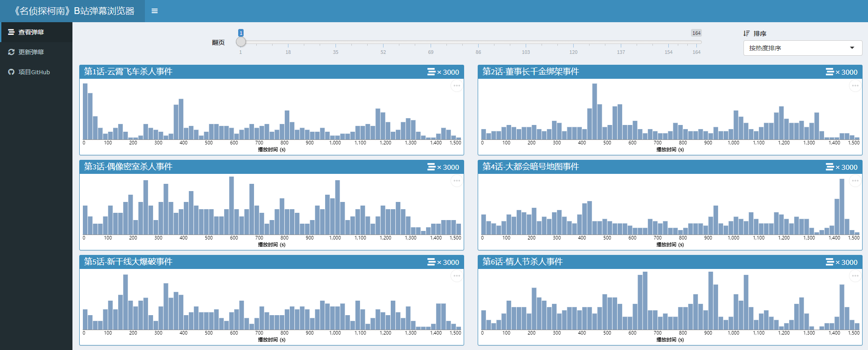Viewport: 868px width, 350px height.
Task: Click the × 3000 count on 第1话 card
Action: (x=448, y=72)
